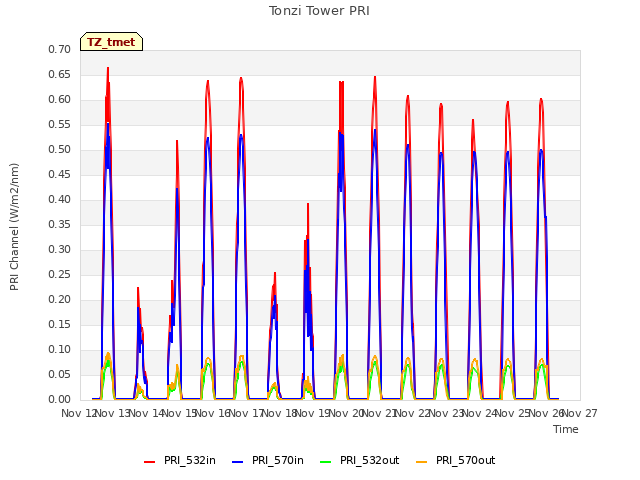Toggle the PRI_532out legend entry
640x480 pixels.
coord(360,460)
